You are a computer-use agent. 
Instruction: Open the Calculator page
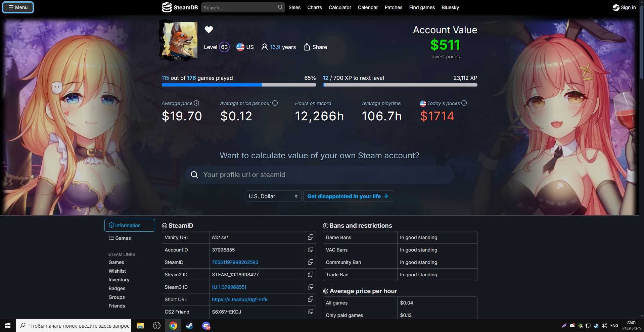pos(340,7)
